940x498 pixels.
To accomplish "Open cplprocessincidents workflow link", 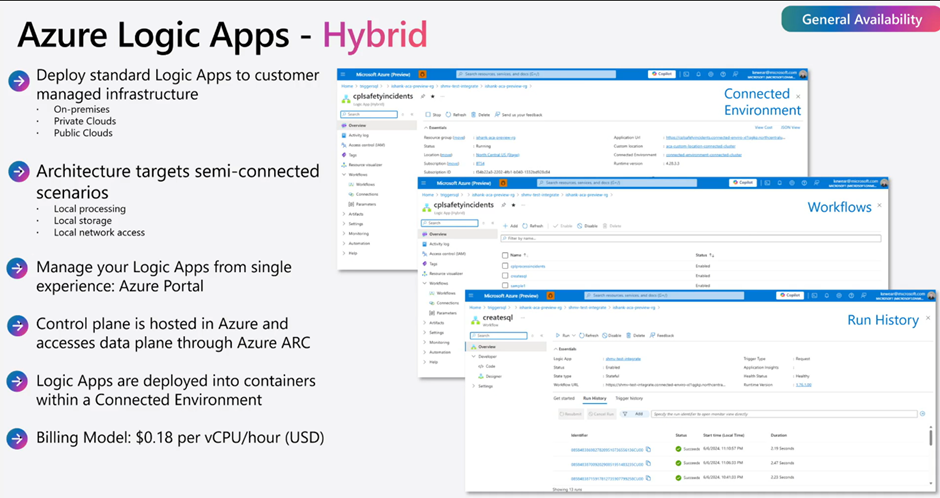I will coord(528,266).
